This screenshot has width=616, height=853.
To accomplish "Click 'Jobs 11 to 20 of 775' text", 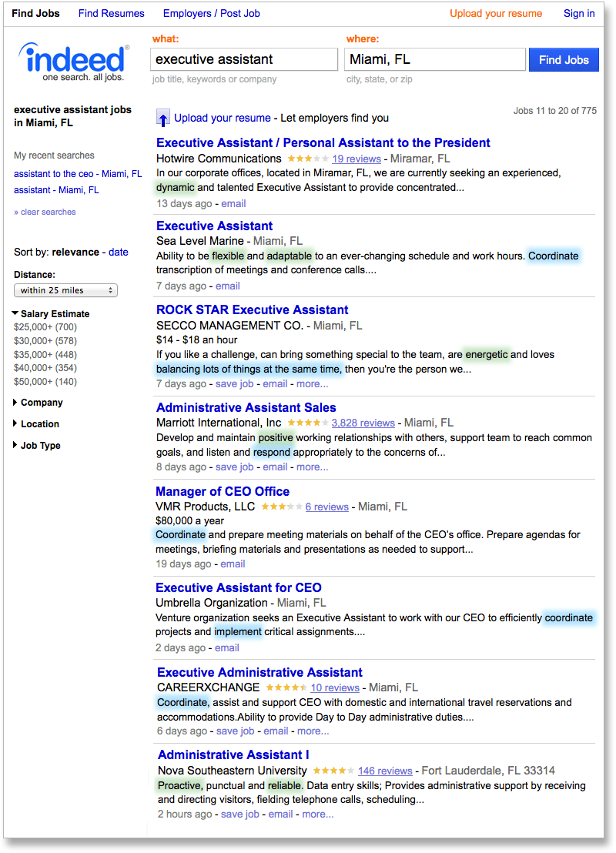I will (555, 111).
